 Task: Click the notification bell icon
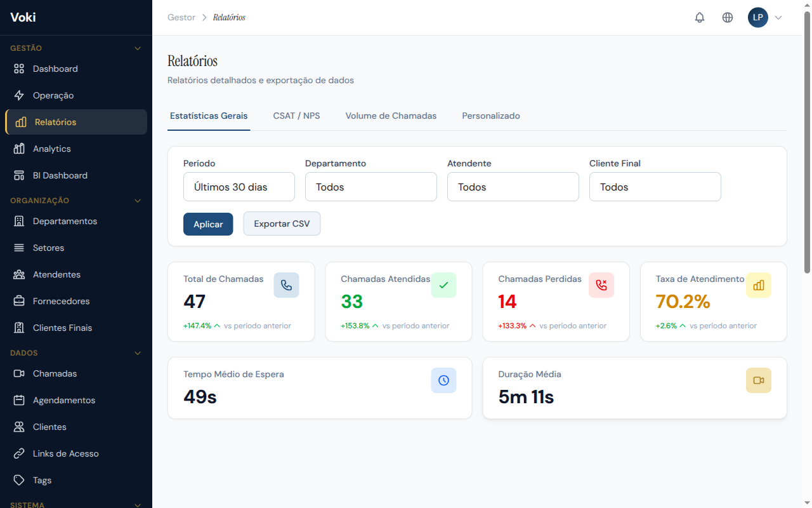[700, 18]
